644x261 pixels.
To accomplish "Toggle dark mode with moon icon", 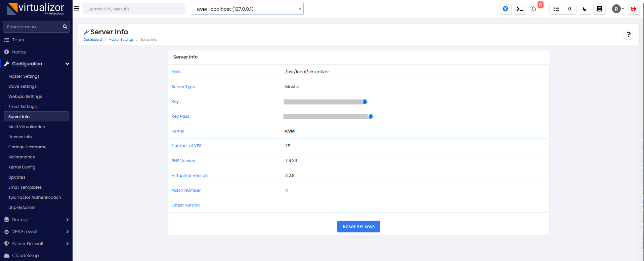I will pos(585,9).
